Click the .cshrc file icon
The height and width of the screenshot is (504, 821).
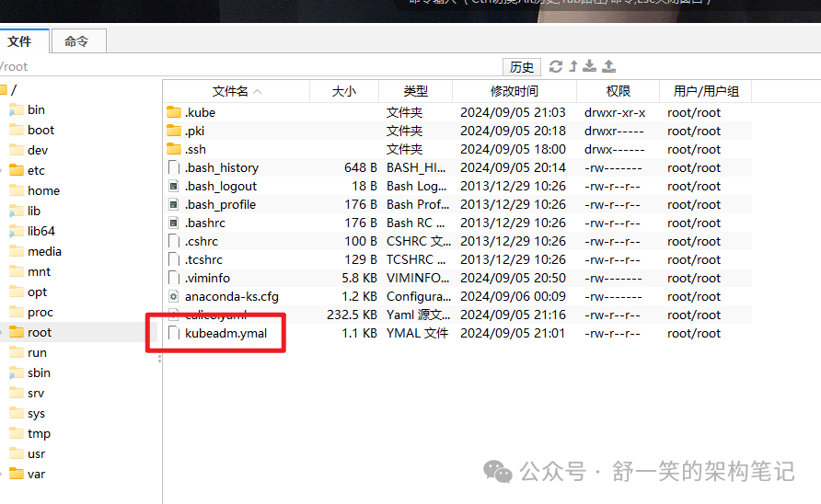click(174, 241)
